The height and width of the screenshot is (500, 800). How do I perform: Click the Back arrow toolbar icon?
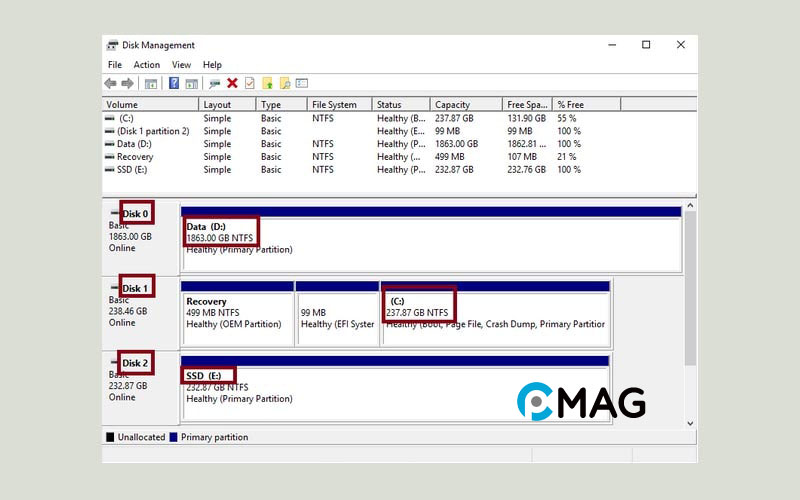111,83
